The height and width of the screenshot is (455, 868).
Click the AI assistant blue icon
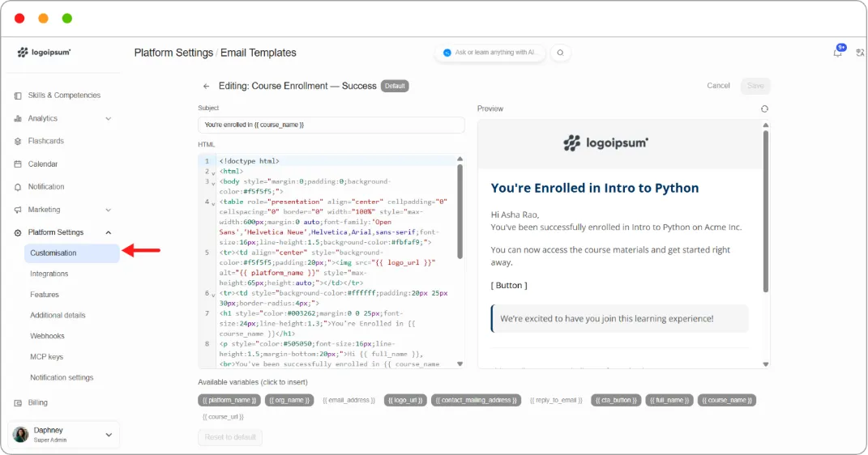(447, 53)
